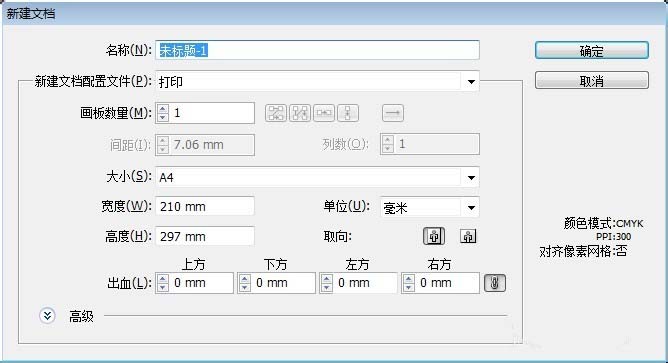Click the 取消 (Cancel) button
The height and width of the screenshot is (363, 668).
coord(592,81)
